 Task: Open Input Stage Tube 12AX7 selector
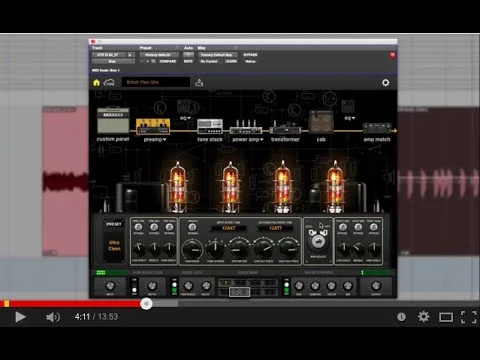click(229, 228)
